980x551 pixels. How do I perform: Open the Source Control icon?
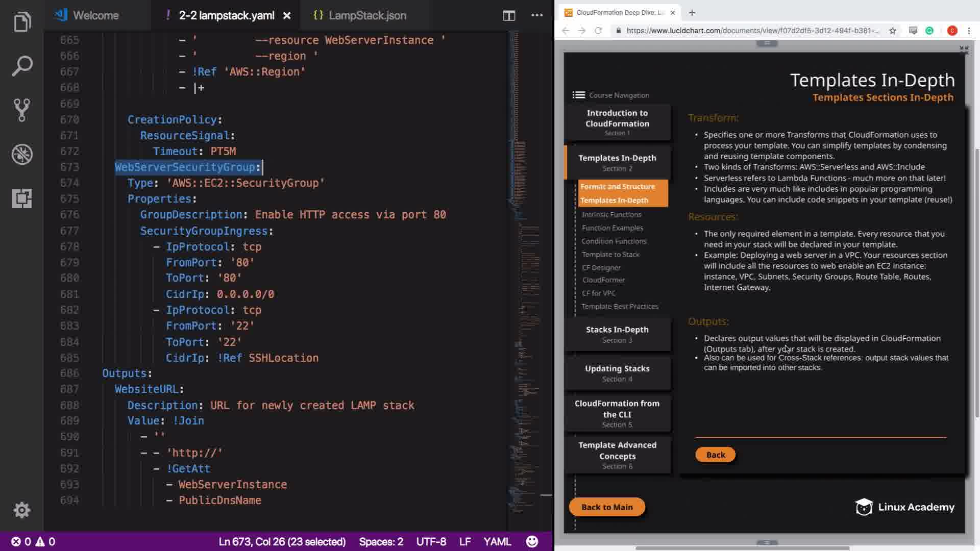[22, 110]
